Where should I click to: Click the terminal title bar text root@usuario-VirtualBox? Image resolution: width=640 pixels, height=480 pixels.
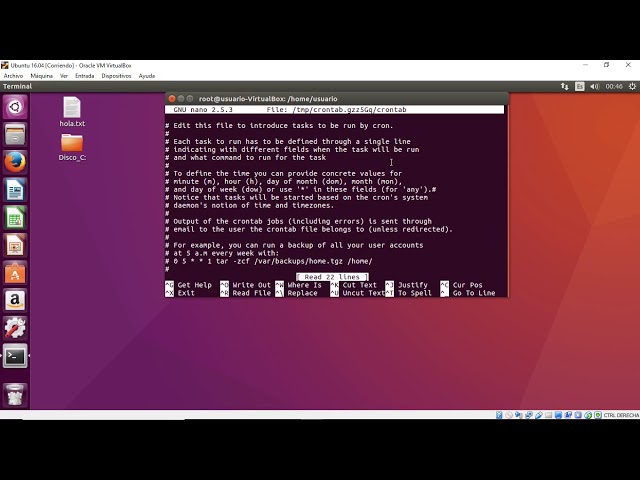click(268, 99)
